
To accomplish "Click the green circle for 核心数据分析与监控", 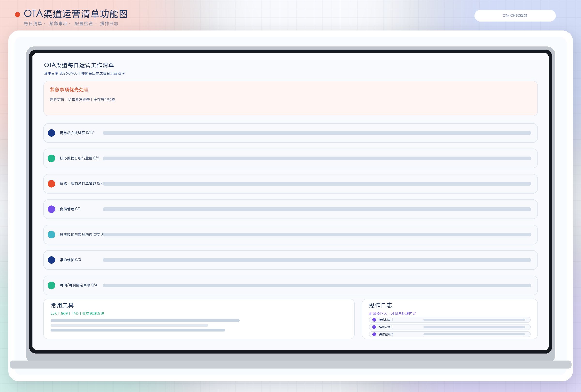I will pos(52,158).
